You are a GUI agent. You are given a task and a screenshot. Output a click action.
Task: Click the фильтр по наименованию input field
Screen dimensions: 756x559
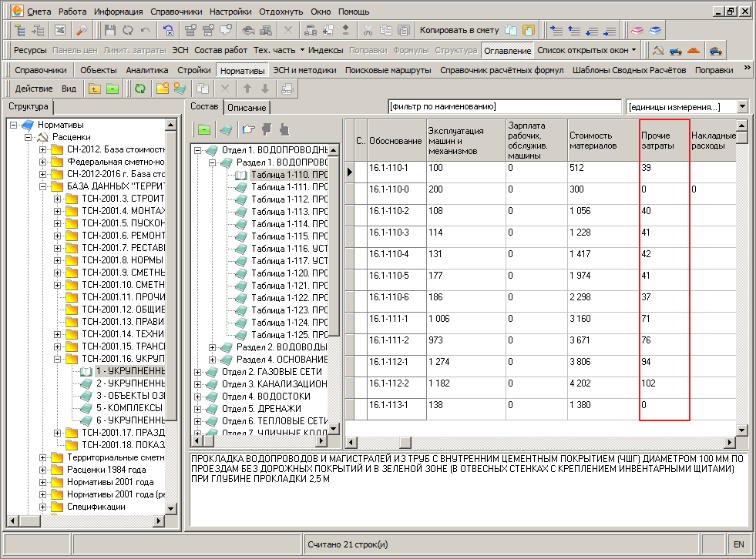pyautogui.click(x=505, y=106)
